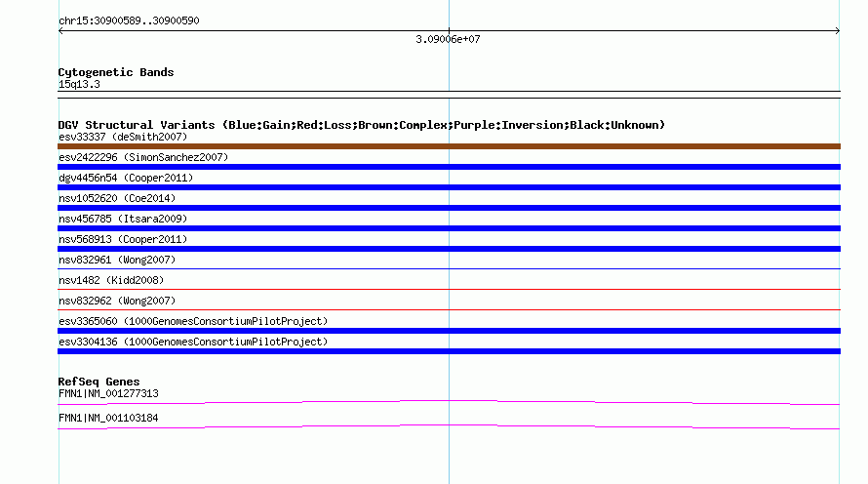This screenshot has height=484, width=868.
Task: Click the esv33337 (deSmith2007) label
Action: coord(123,137)
